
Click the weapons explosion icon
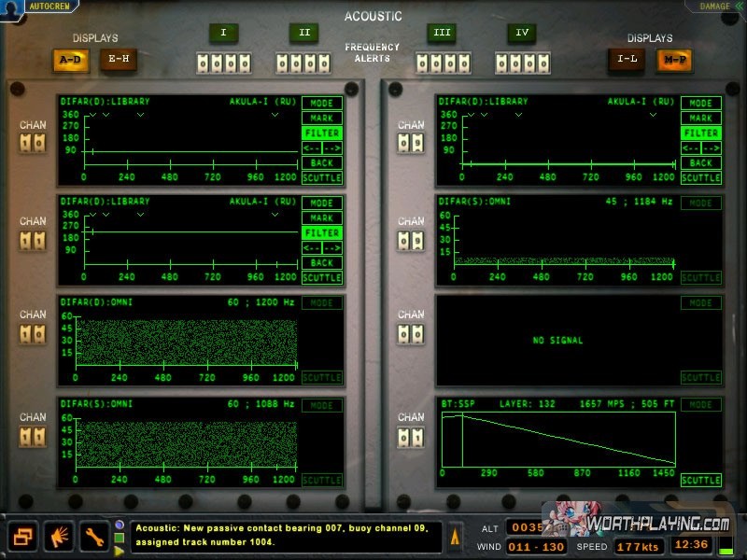click(59, 536)
